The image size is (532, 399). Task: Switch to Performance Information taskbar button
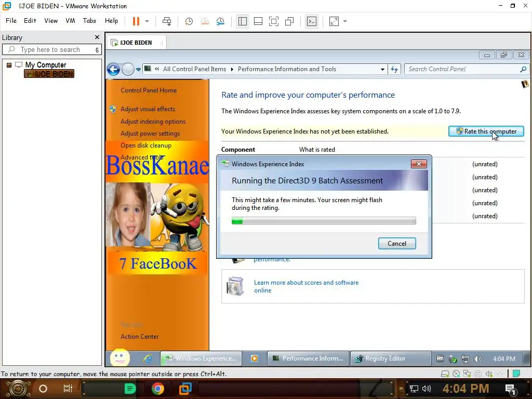pyautogui.click(x=308, y=358)
